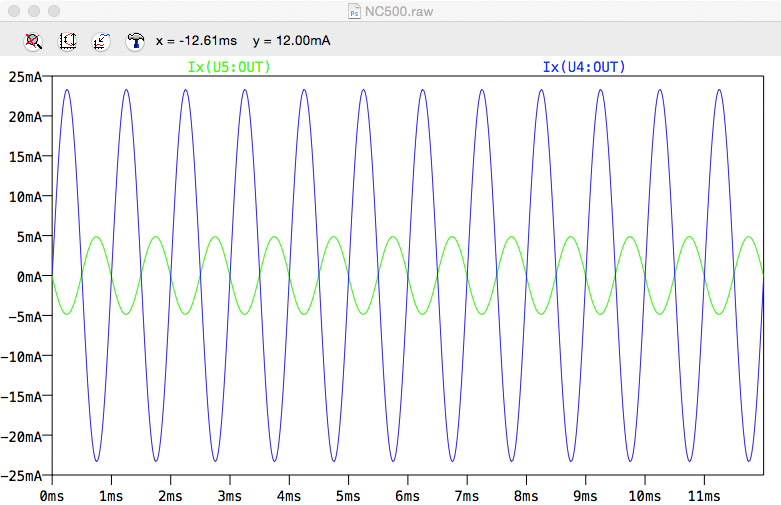Image resolution: width=781 pixels, height=505 pixels.
Task: Click the 10ms horizontal axis label
Action: point(645,496)
